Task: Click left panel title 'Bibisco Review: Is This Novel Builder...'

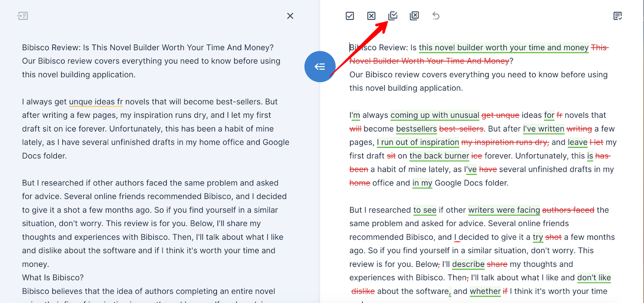Action: pyautogui.click(x=148, y=48)
